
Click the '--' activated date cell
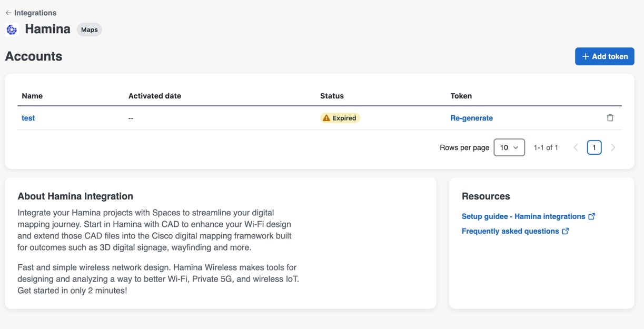pyautogui.click(x=131, y=118)
